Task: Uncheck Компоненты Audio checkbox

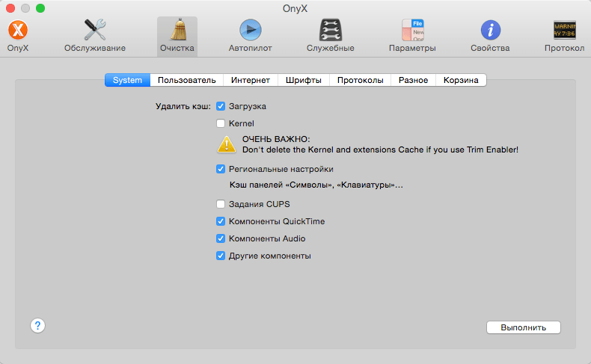Action: pyautogui.click(x=221, y=238)
